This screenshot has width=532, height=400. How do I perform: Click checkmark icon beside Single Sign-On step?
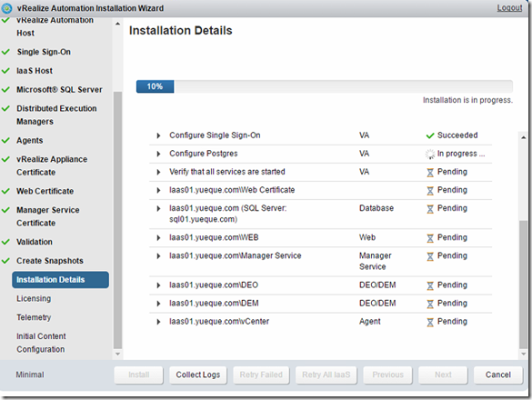[x=5, y=52]
